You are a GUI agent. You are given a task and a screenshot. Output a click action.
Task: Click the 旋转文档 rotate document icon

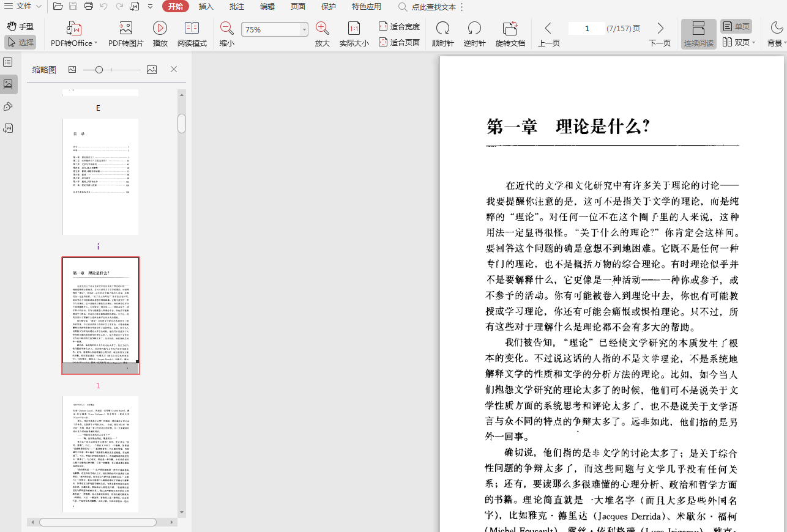click(510, 29)
